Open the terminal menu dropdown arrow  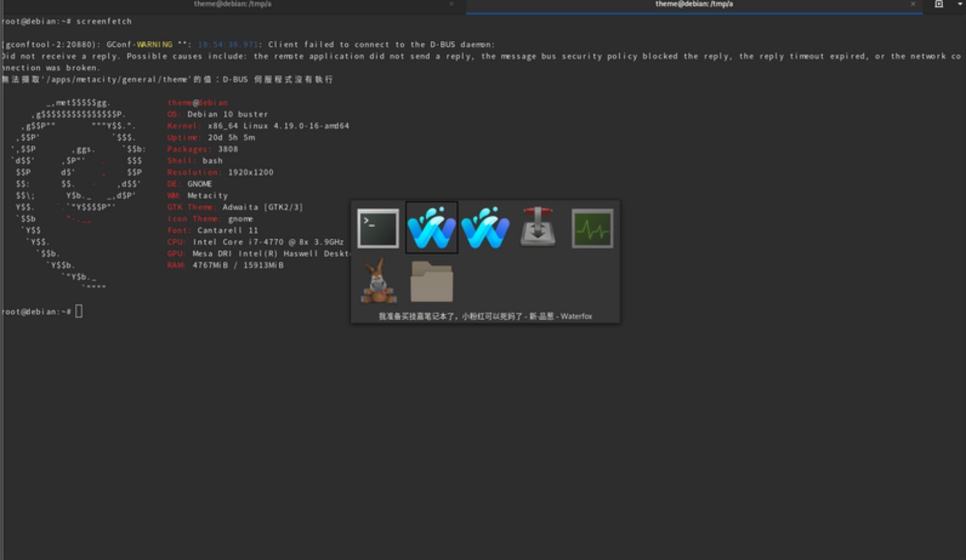tap(959, 4)
